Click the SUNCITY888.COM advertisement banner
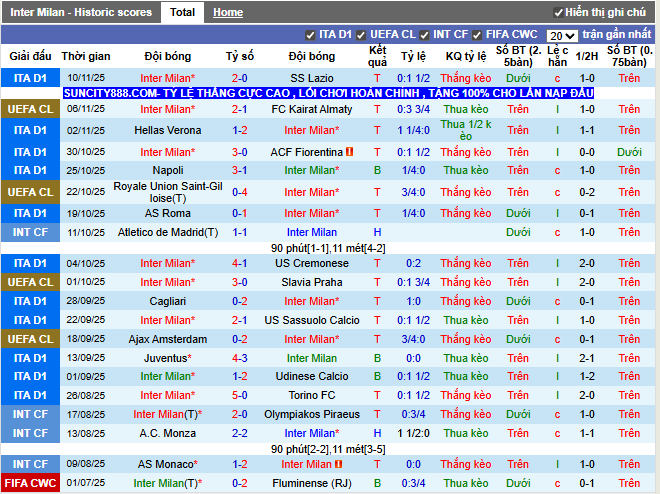Screen dimensions: 660x494 (328, 93)
